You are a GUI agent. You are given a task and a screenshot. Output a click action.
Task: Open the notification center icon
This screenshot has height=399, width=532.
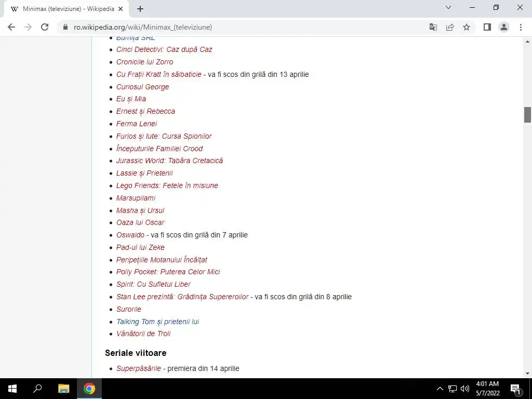(515, 389)
